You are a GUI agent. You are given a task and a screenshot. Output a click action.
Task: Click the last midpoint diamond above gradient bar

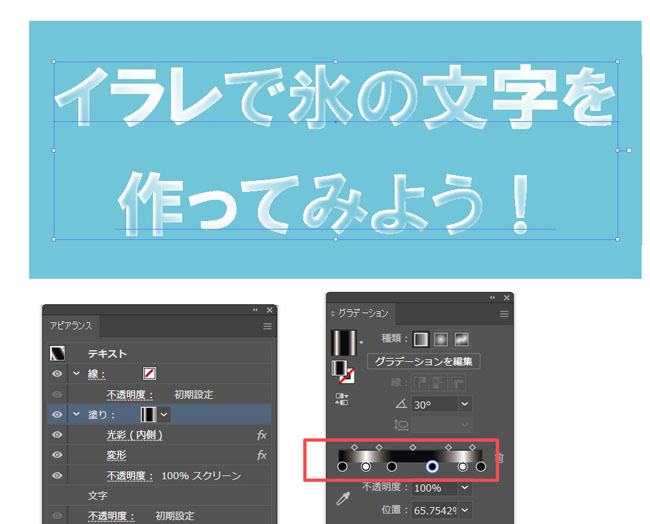tap(473, 447)
